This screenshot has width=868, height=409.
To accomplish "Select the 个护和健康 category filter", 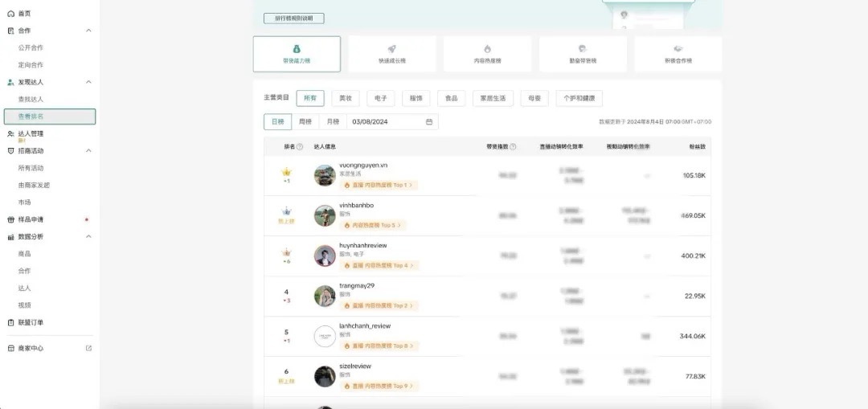I will [x=579, y=99].
